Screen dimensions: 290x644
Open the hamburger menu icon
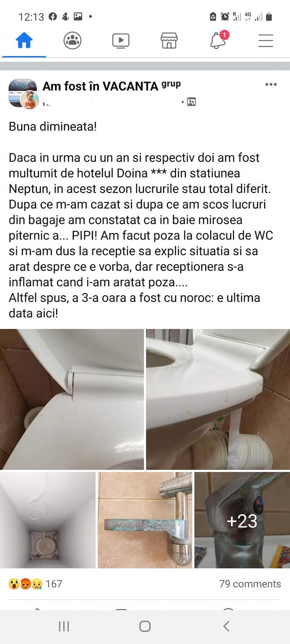click(266, 41)
